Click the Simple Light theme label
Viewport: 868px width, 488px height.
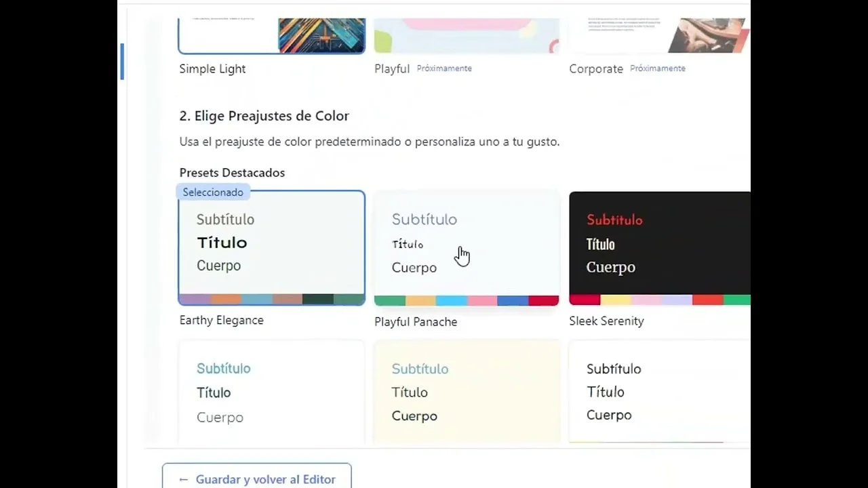pyautogui.click(x=212, y=68)
